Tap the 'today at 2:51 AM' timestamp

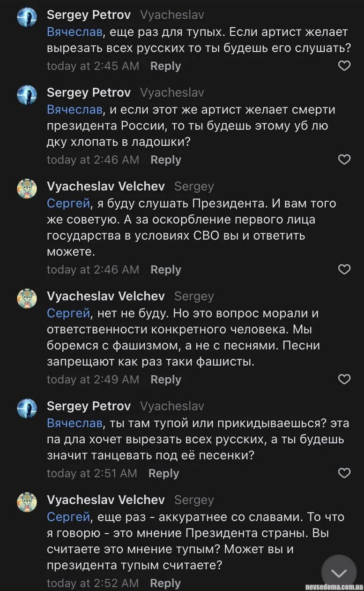(92, 473)
